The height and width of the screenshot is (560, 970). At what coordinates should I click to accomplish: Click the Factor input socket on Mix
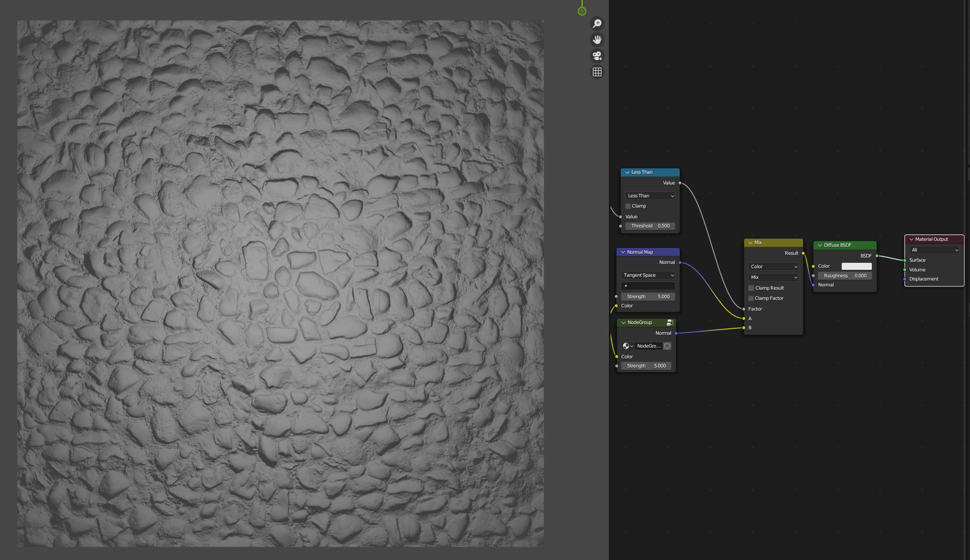pyautogui.click(x=744, y=309)
